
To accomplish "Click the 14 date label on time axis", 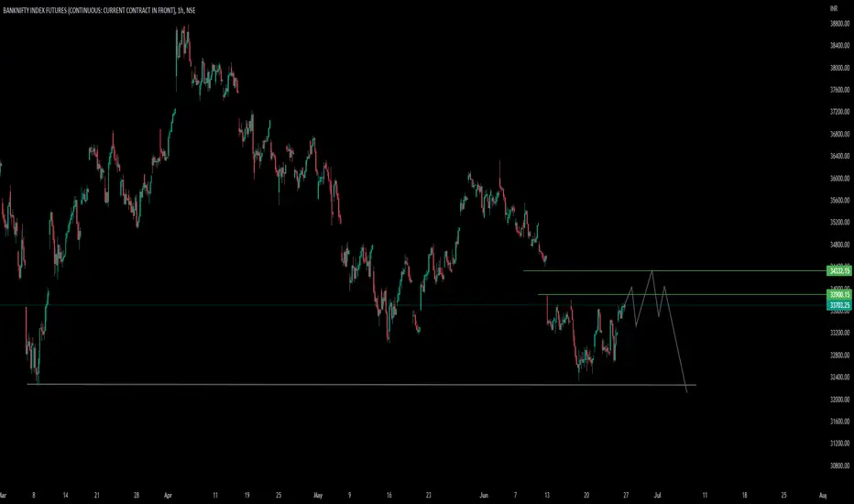I will point(65,495).
